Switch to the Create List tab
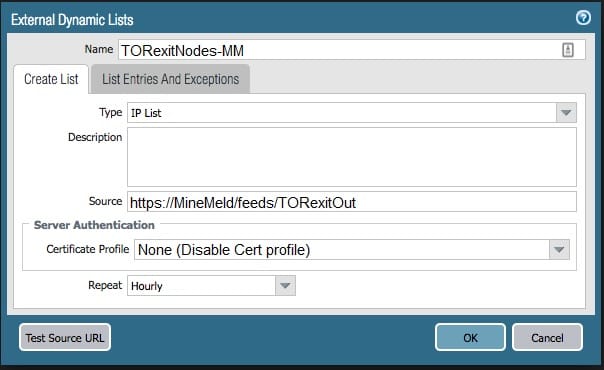The width and height of the screenshot is (604, 370). pos(51,79)
